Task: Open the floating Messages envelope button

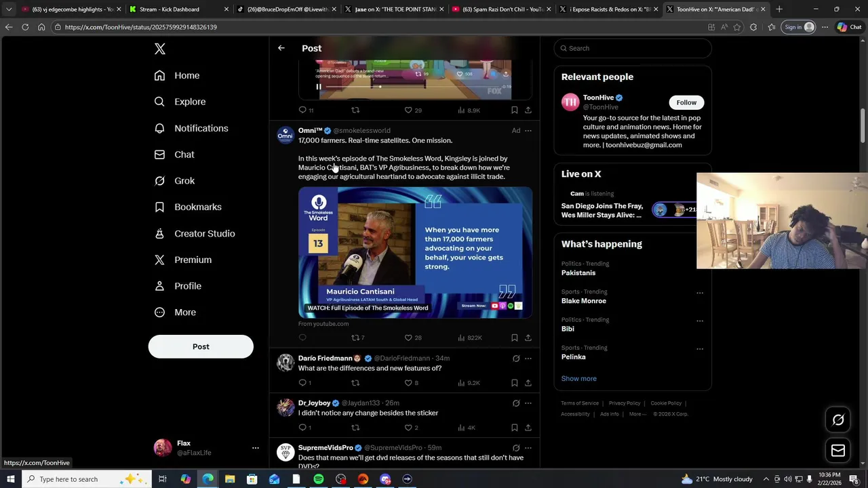Action: point(838,451)
